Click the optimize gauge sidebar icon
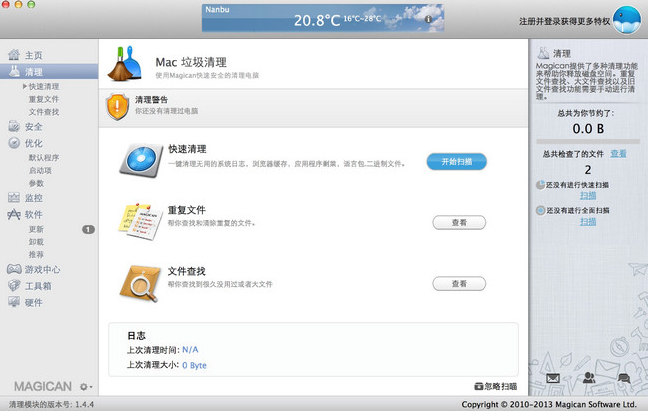The height and width of the screenshot is (412, 648). pyautogui.click(x=14, y=143)
